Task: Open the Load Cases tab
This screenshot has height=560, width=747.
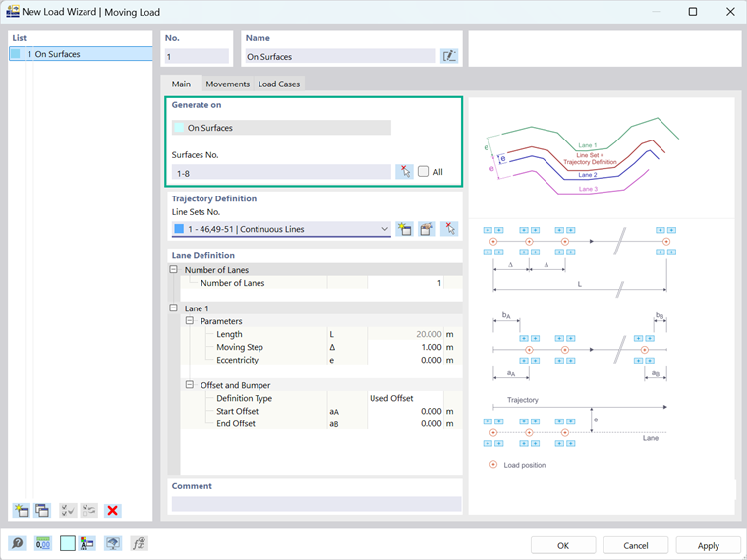Action: tap(279, 84)
